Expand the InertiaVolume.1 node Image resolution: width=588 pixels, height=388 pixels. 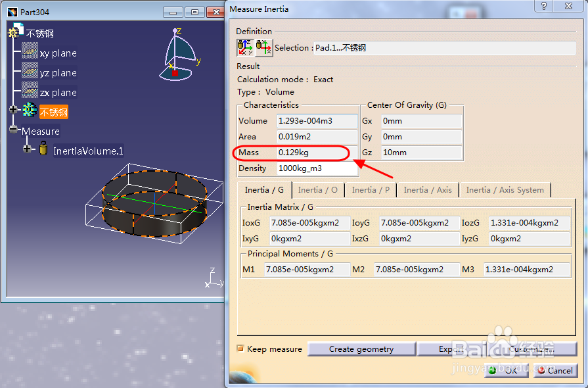(27, 149)
